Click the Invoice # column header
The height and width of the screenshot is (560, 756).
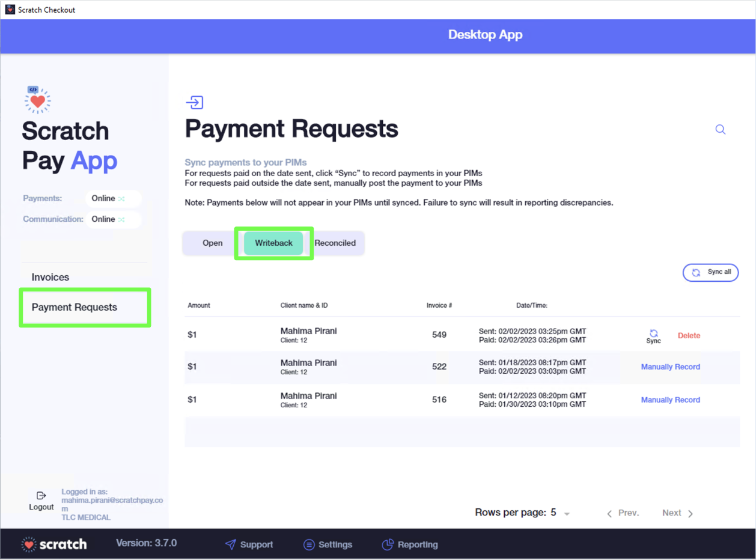tap(439, 305)
